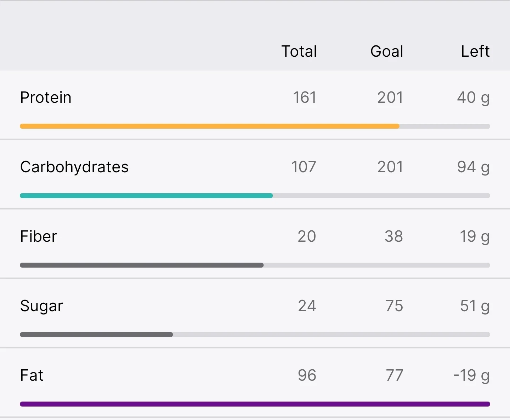Tap the Goal column header
510x420 pixels.
387,51
